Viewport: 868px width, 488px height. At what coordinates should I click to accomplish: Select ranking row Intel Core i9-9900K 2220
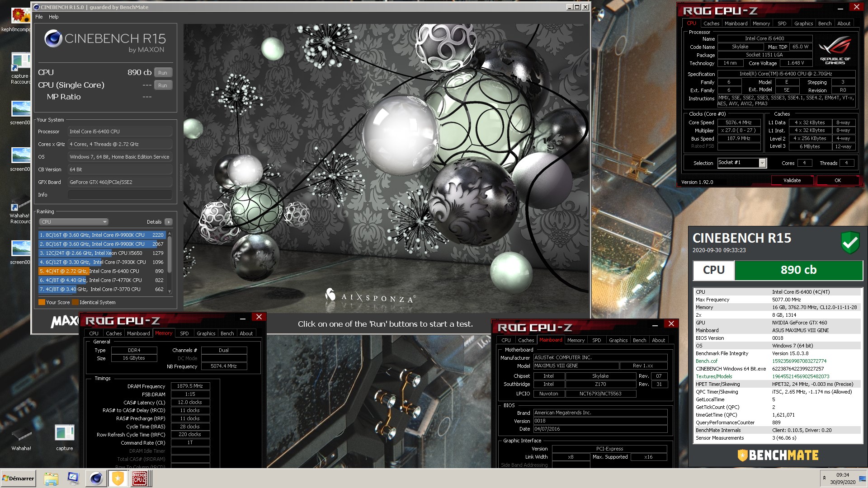tap(102, 235)
